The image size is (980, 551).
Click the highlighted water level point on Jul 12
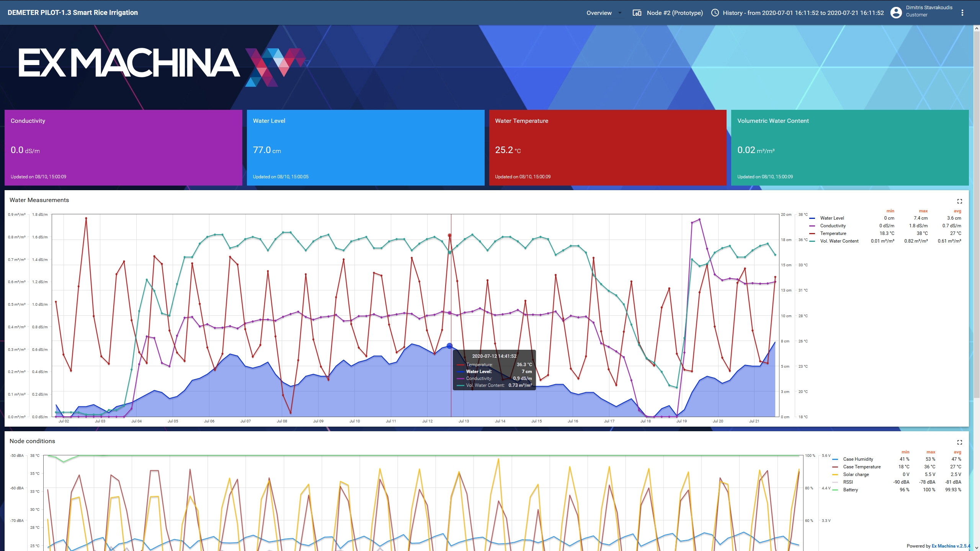point(450,346)
